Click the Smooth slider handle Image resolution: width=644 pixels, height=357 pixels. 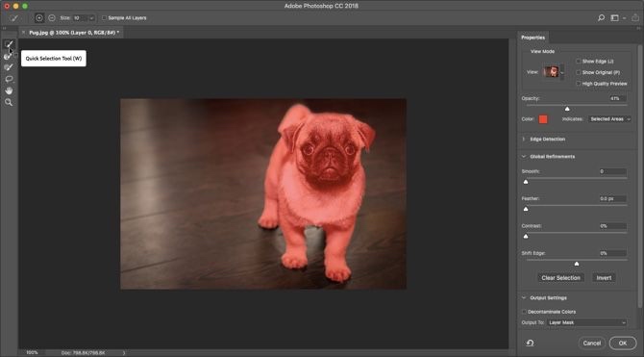[x=526, y=181]
